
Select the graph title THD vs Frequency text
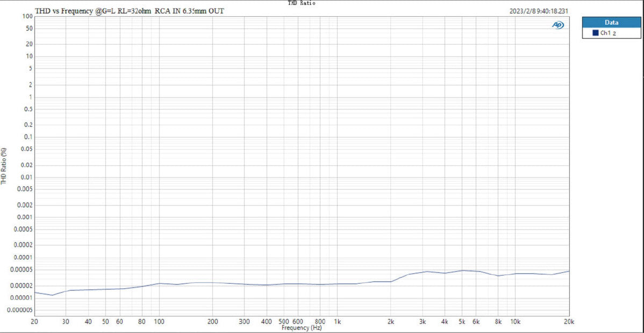[130, 11]
